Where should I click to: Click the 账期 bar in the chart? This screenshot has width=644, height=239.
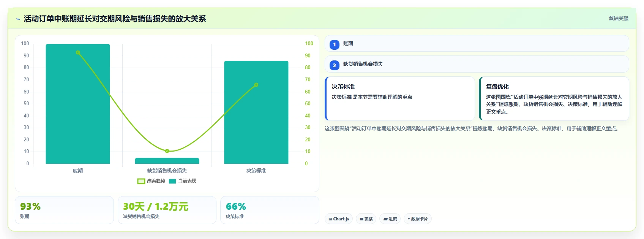tap(78, 104)
